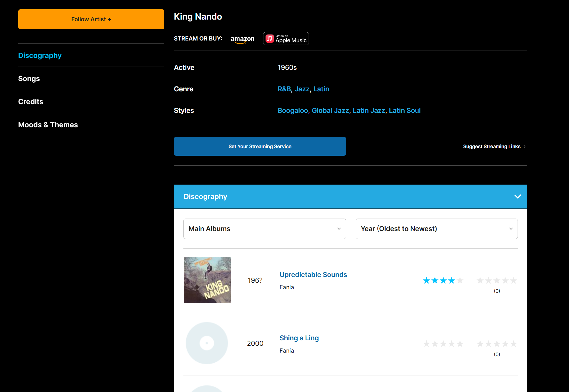569x392 pixels.
Task: Open the Credits sidebar section
Action: point(30,102)
